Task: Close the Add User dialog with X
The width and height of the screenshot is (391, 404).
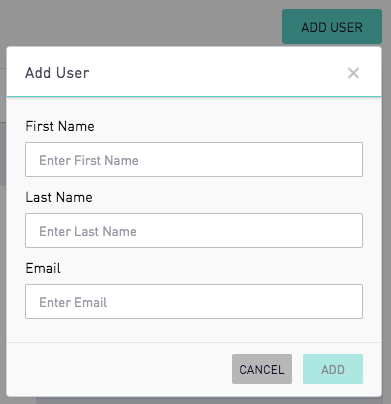Action: pos(353,73)
